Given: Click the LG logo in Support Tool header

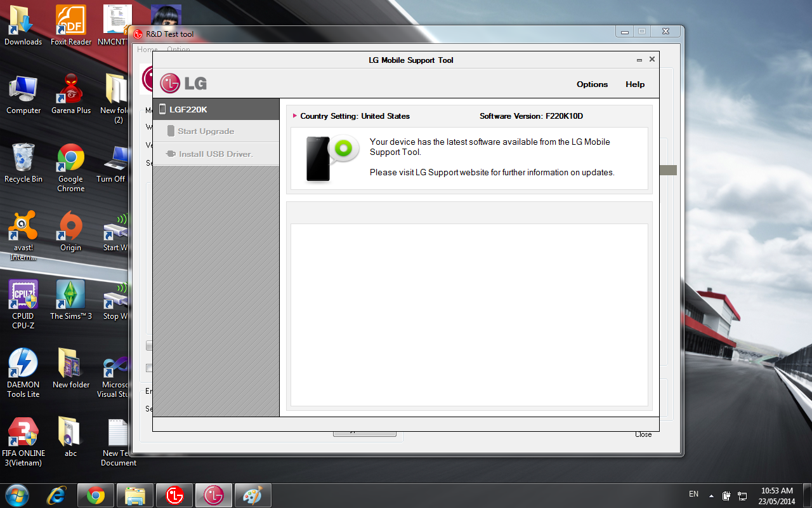Looking at the screenshot, I should coord(183,83).
